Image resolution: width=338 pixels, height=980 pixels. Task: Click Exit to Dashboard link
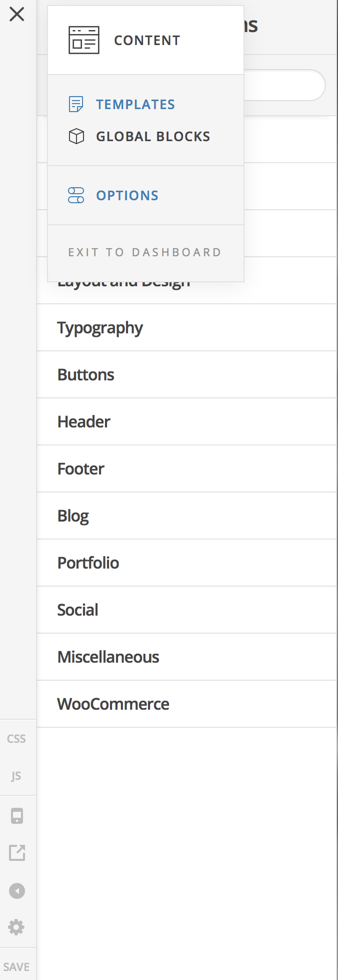144,252
